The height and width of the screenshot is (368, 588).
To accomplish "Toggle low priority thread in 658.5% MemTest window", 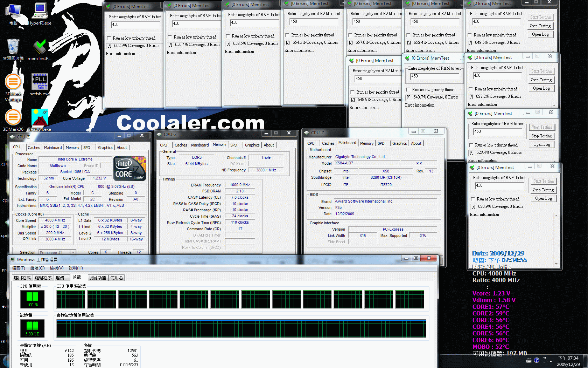I will point(228,36).
